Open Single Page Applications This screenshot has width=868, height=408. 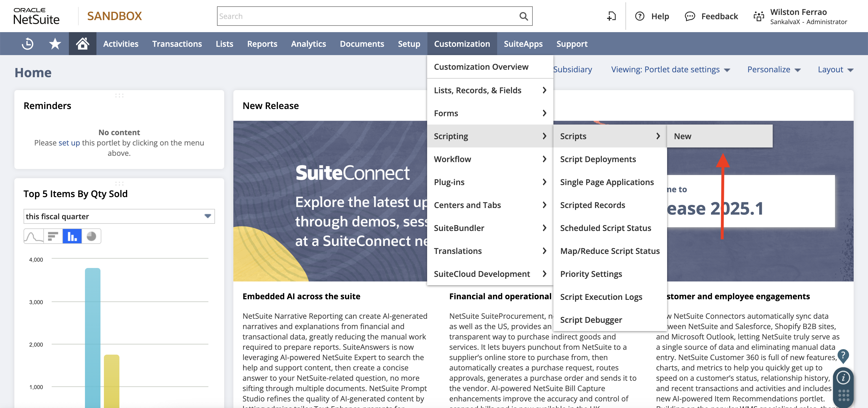point(610,182)
